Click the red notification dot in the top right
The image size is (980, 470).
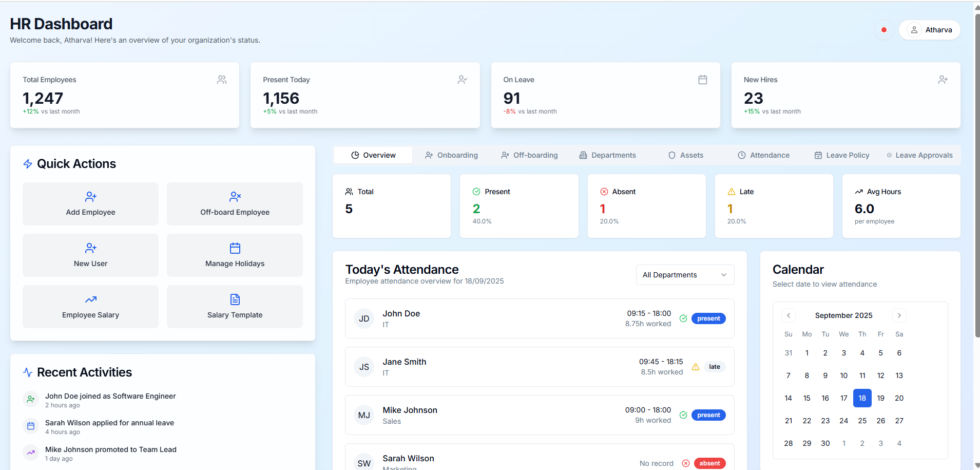(x=883, y=30)
